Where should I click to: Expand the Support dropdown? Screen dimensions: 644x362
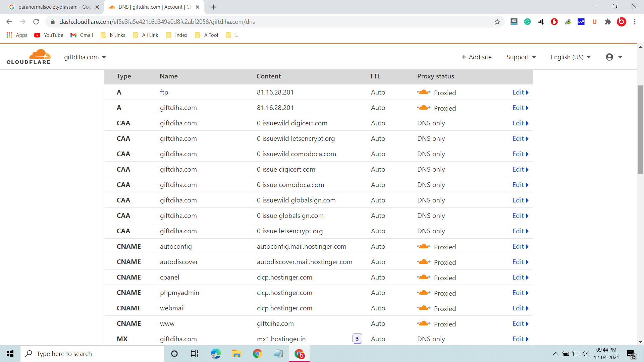click(x=521, y=57)
